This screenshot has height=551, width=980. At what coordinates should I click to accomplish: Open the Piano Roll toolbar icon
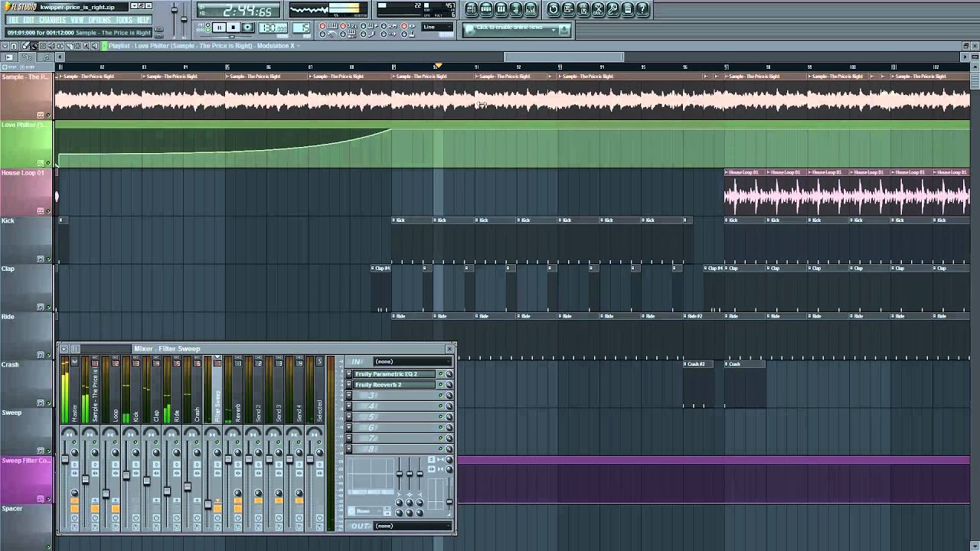[x=501, y=9]
